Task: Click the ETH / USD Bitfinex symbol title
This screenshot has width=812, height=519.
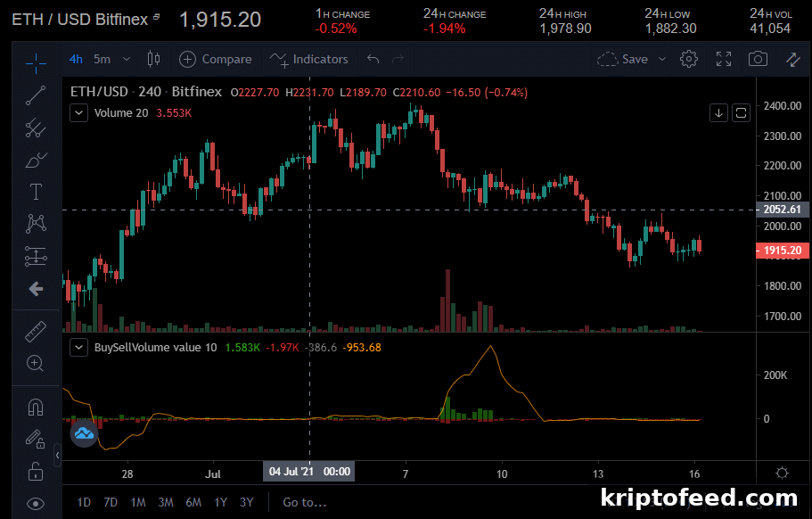Action: tap(79, 20)
